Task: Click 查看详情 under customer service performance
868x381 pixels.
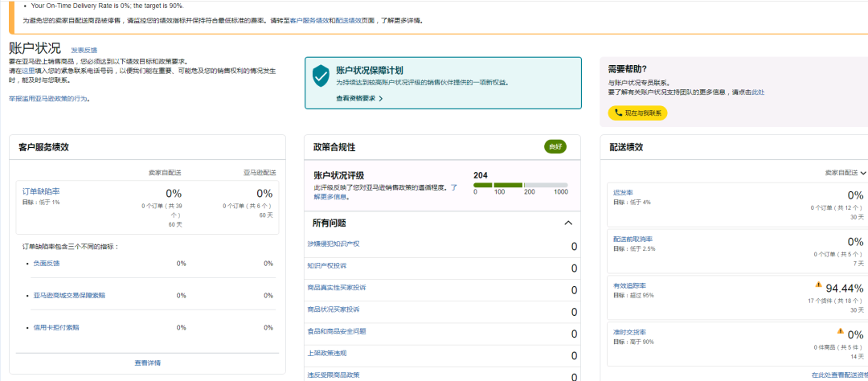Action: point(148,363)
